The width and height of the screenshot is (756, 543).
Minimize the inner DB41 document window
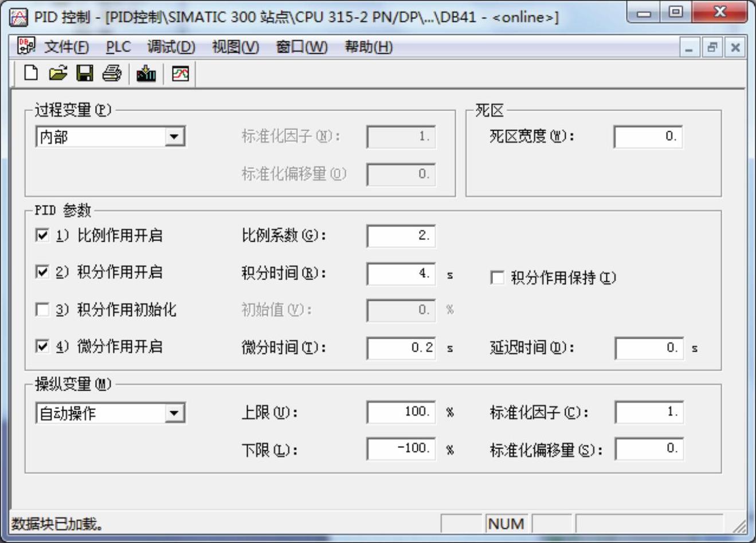click(x=690, y=48)
